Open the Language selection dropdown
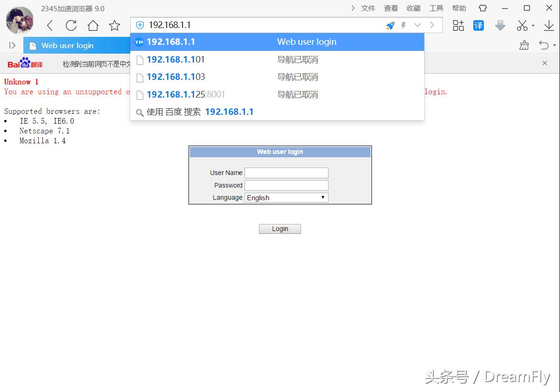The image size is (560, 392). [x=286, y=197]
